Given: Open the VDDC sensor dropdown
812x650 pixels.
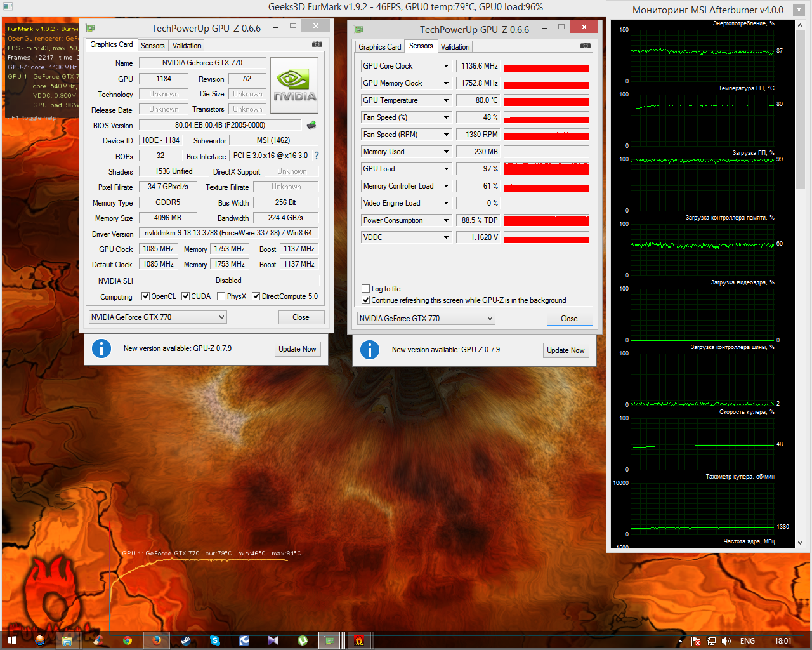Looking at the screenshot, I should 446,237.
